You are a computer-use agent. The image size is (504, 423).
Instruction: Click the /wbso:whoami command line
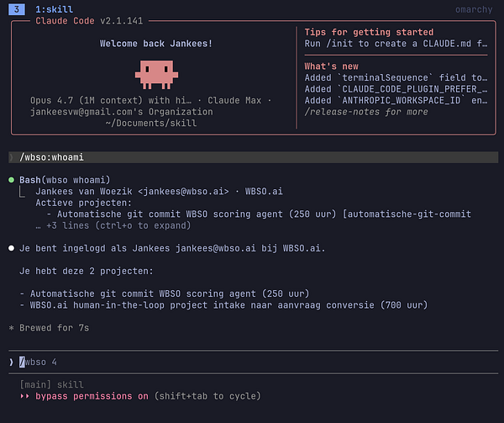(x=254, y=157)
